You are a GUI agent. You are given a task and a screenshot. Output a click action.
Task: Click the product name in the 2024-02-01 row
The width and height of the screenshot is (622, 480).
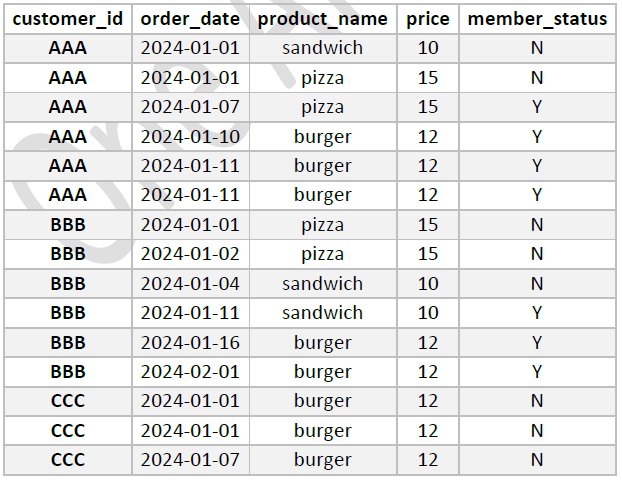pyautogui.click(x=322, y=372)
